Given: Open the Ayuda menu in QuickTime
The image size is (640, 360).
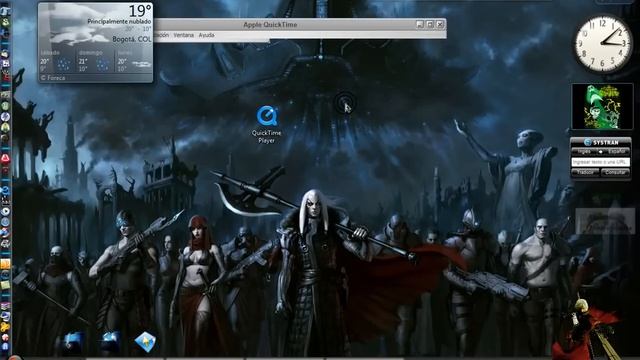Looking at the screenshot, I should 206,35.
